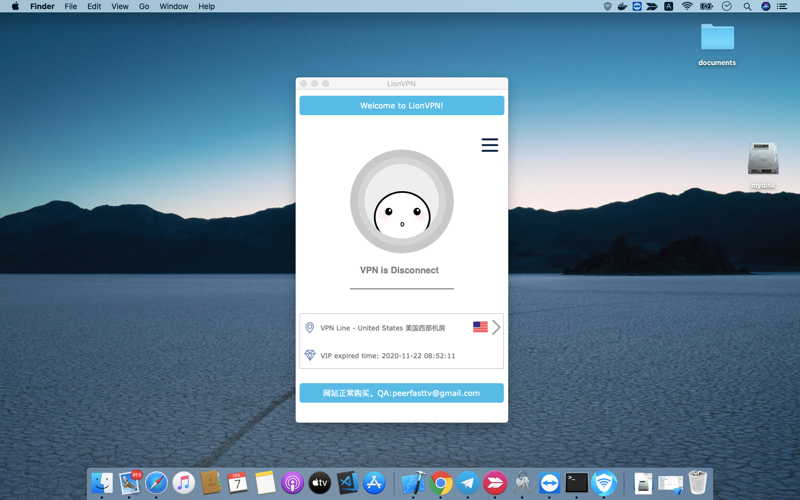800x500 pixels.
Task: Open the Go menu in menu bar
Action: pos(144,6)
